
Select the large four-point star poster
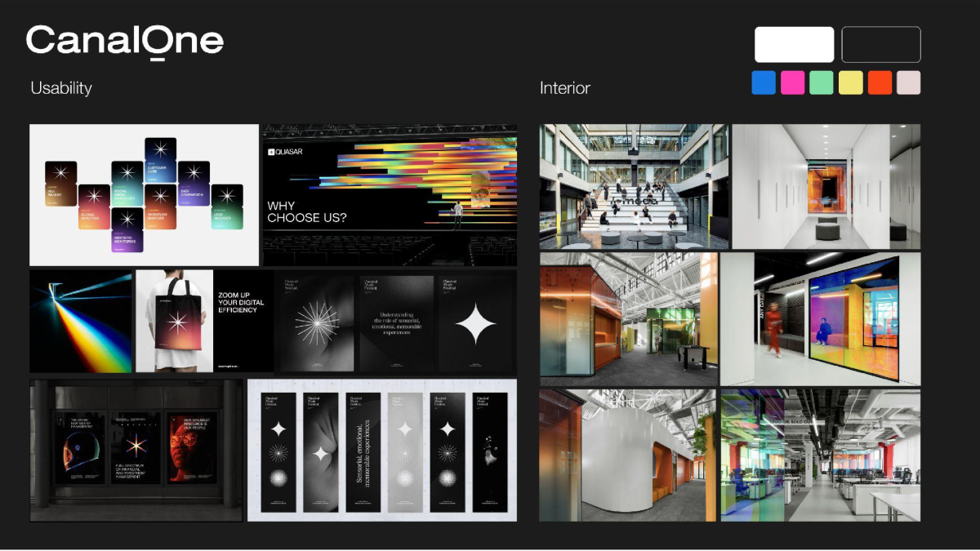pyautogui.click(x=476, y=324)
